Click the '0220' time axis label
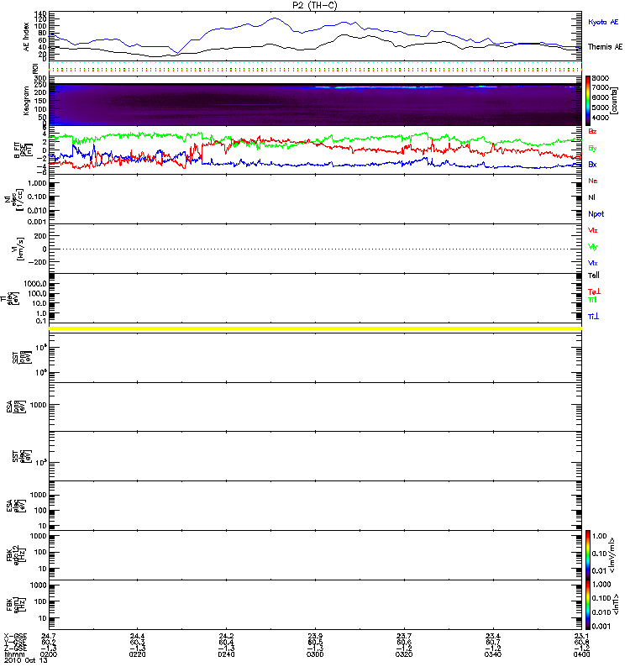 pyautogui.click(x=137, y=654)
